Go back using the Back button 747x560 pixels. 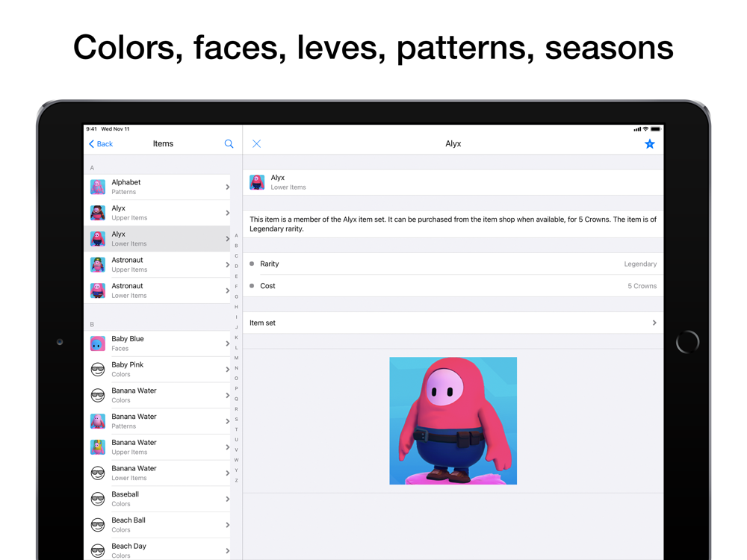101,144
